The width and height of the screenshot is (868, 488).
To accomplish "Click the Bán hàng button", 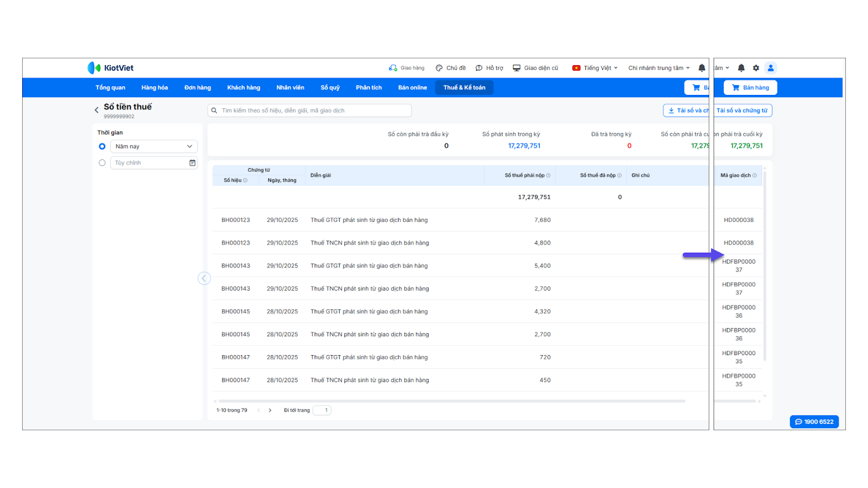I will point(750,87).
